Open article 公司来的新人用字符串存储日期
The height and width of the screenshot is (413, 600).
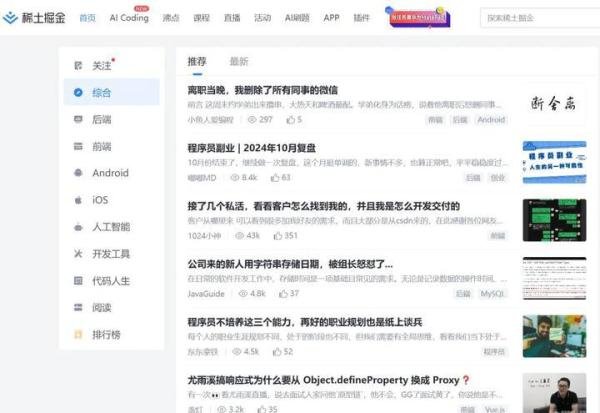(x=290, y=264)
